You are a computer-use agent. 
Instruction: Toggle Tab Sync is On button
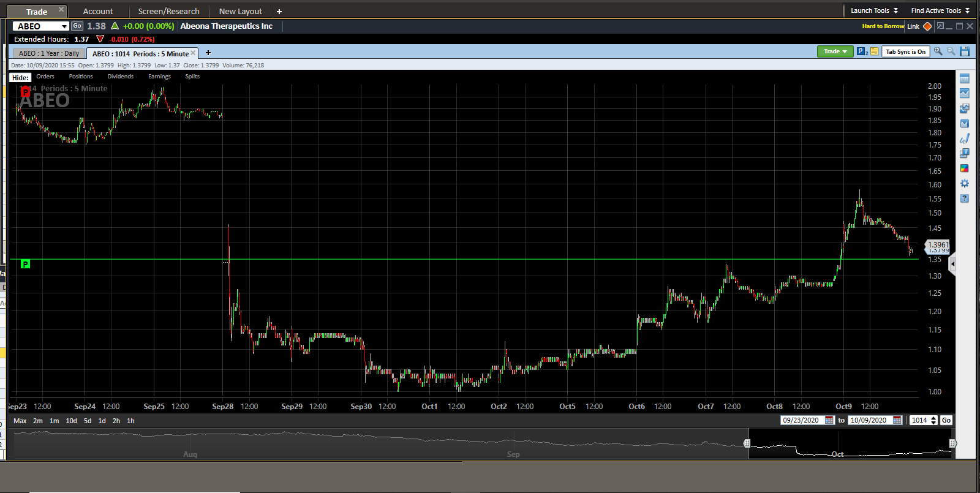pos(905,51)
